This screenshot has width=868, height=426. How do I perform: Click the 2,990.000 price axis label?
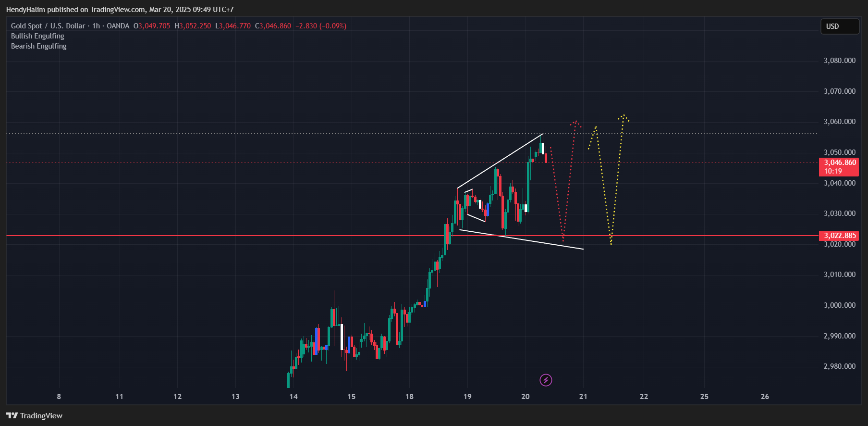(840, 336)
